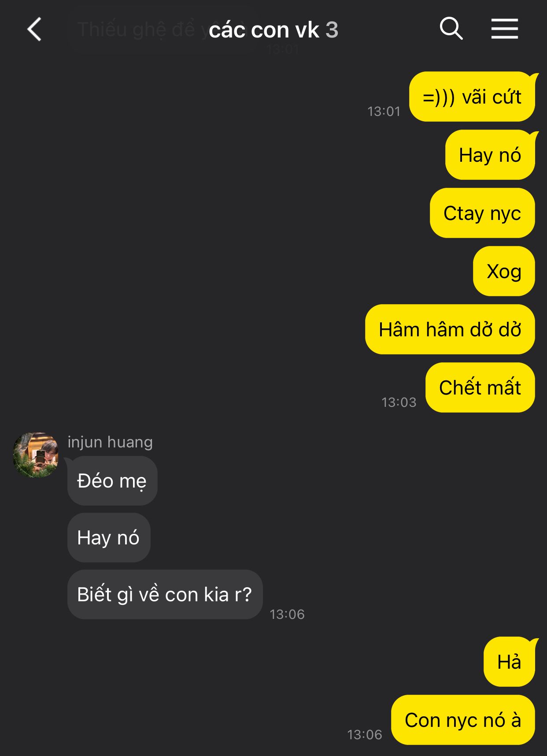This screenshot has width=547, height=756.
Task: Tap the chat title "các con vk"
Action: [x=264, y=30]
